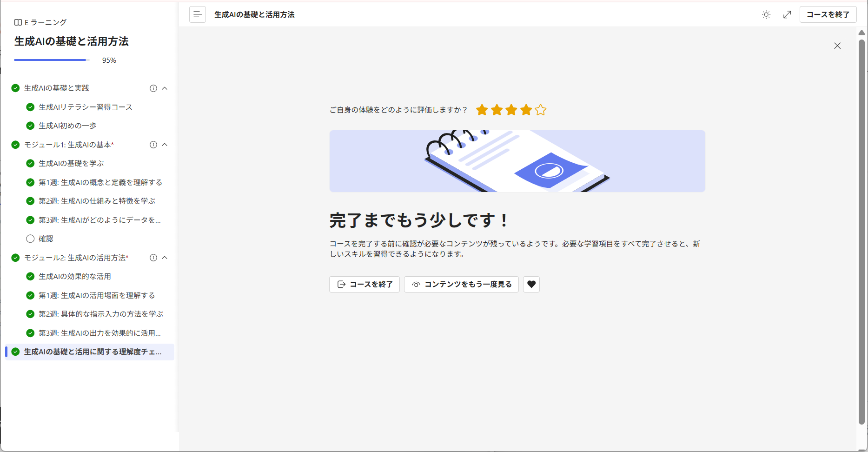Collapse the モジュール2: 生成AIの活用方法 chevron
Viewport: 868px width, 452px height.
coord(165,258)
